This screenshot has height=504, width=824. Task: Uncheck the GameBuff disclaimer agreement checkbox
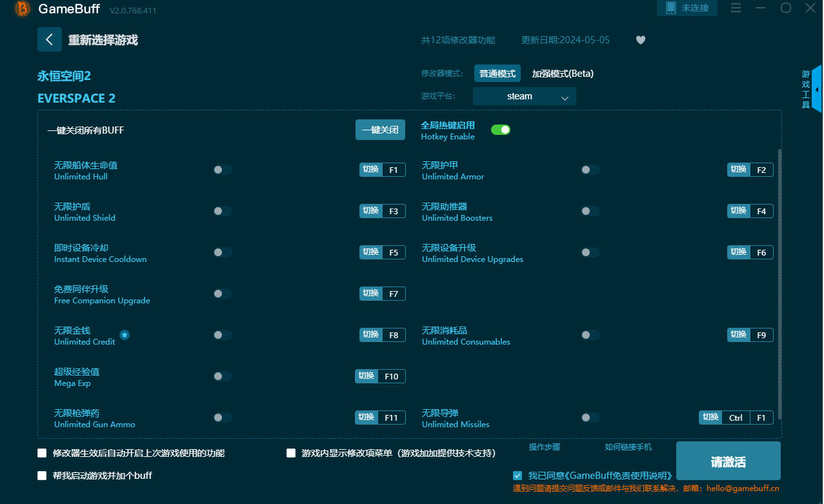coord(518,476)
